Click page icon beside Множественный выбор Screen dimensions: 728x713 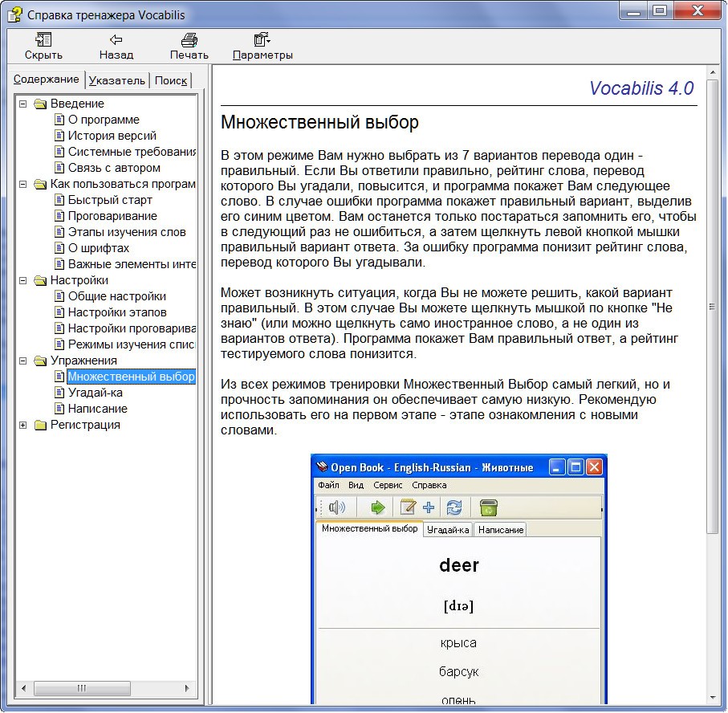59,377
